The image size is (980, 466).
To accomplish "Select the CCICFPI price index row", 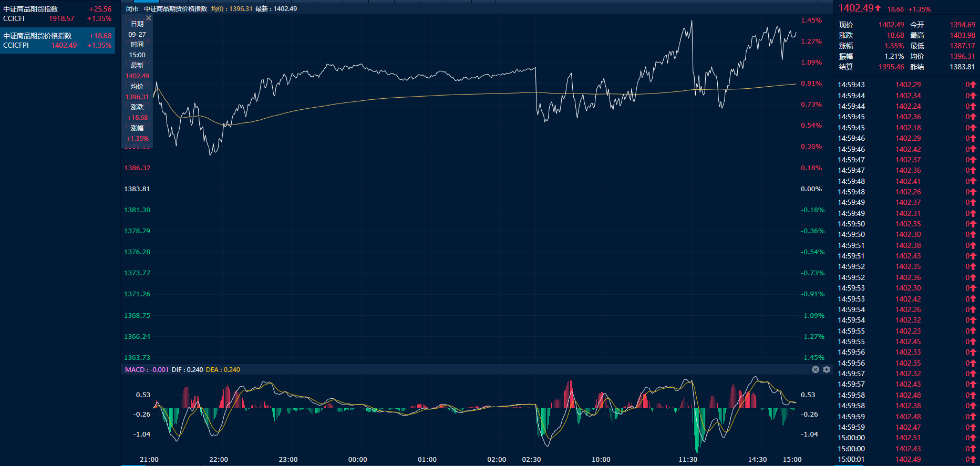I will 57,40.
